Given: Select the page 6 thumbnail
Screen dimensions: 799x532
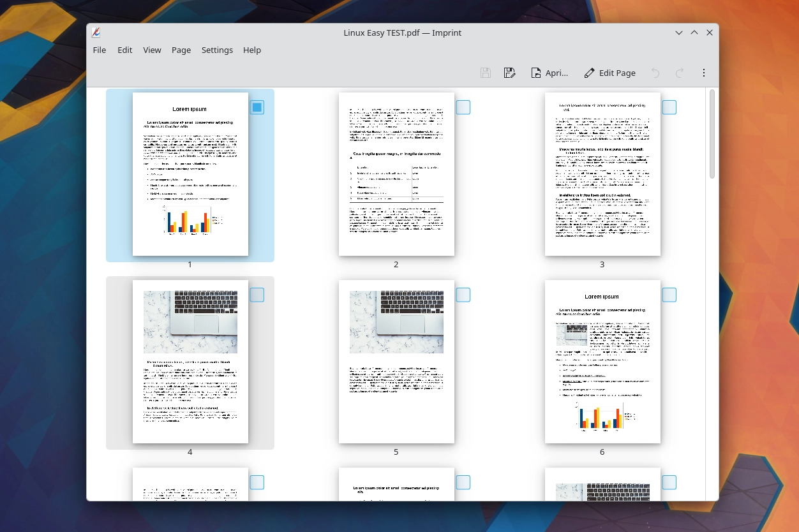Looking at the screenshot, I should pyautogui.click(x=602, y=362).
